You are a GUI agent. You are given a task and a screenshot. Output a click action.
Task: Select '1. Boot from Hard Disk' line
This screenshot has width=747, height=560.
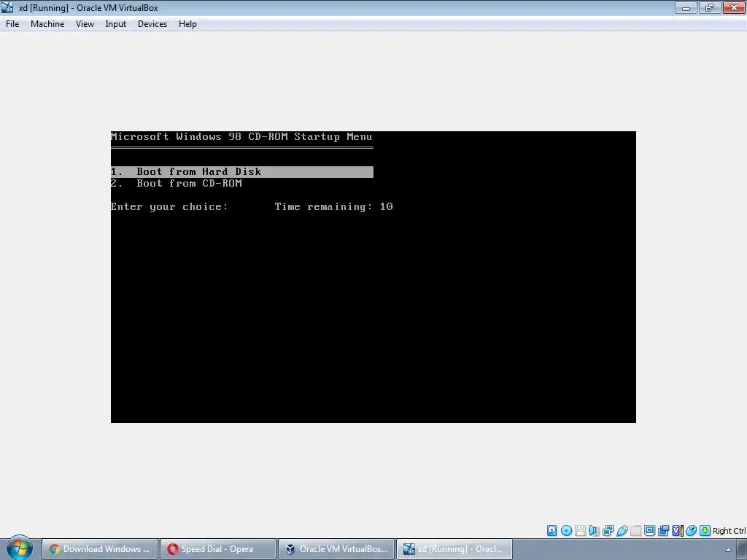[x=242, y=171]
